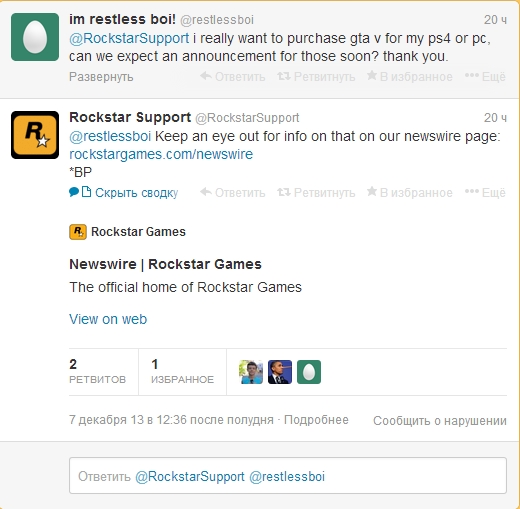The image size is (520, 509).
Task: Show the list of 2 retweets
Action: click(97, 371)
